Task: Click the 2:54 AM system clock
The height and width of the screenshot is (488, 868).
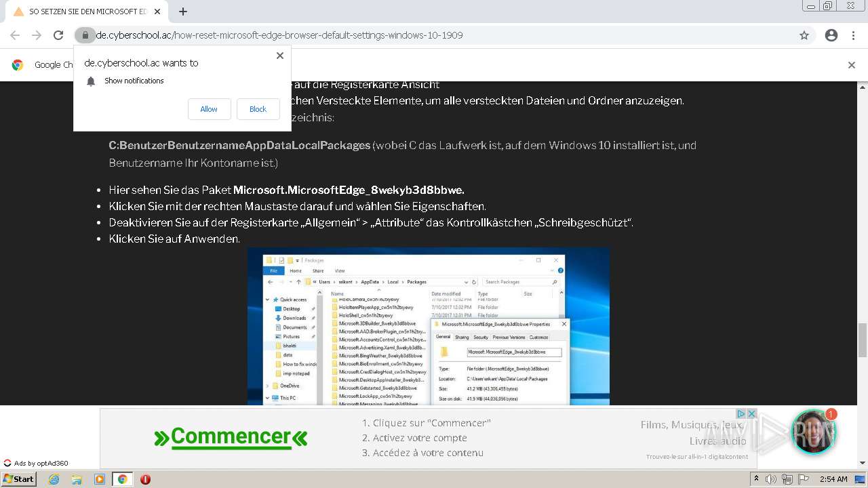Action: tap(833, 479)
